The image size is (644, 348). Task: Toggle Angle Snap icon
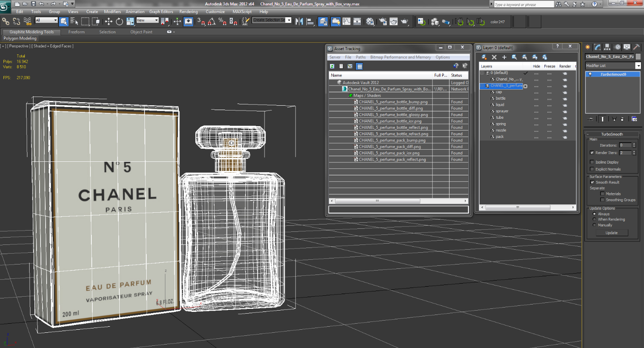(x=211, y=21)
